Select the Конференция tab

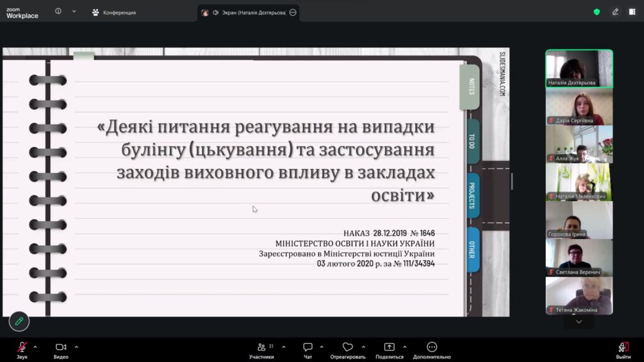[114, 13]
